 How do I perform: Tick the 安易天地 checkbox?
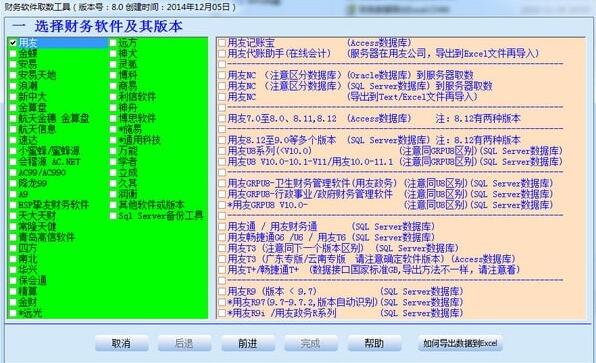click(13, 75)
